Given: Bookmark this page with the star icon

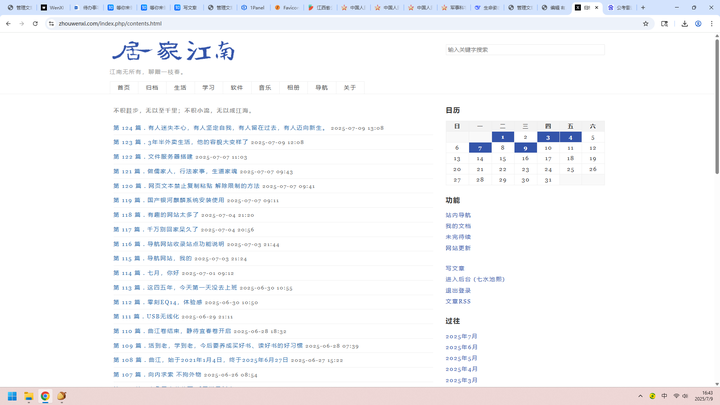Looking at the screenshot, I should click(646, 23).
